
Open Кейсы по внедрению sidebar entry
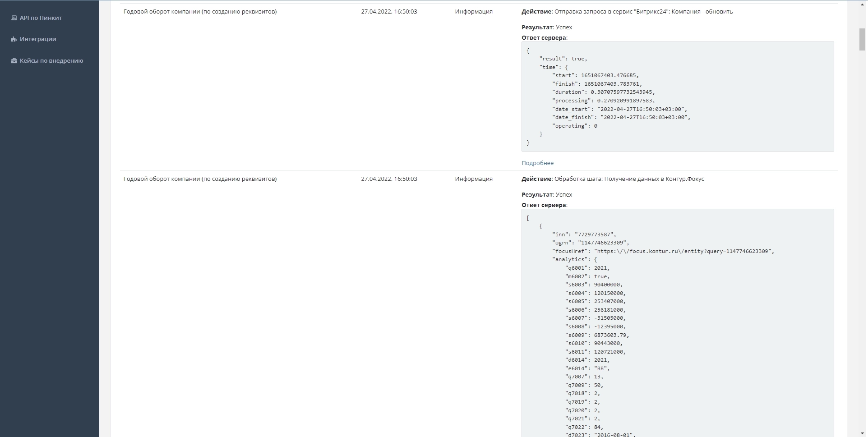(x=51, y=61)
